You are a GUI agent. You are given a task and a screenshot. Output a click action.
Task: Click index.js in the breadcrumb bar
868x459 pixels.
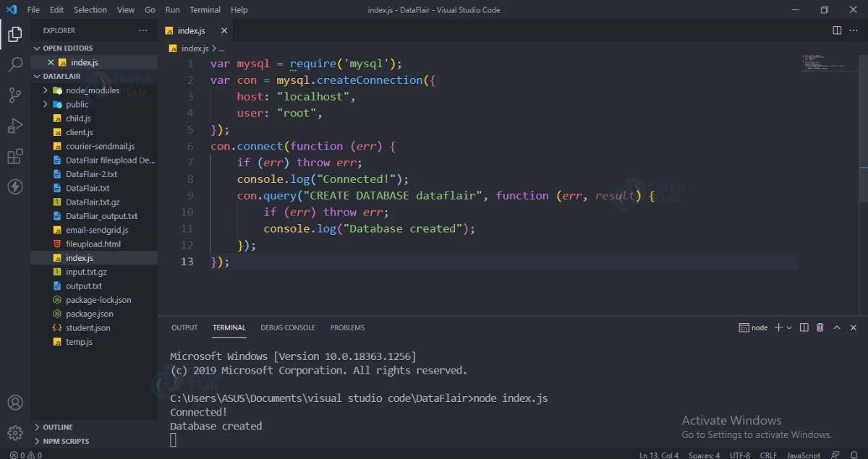[x=195, y=48]
